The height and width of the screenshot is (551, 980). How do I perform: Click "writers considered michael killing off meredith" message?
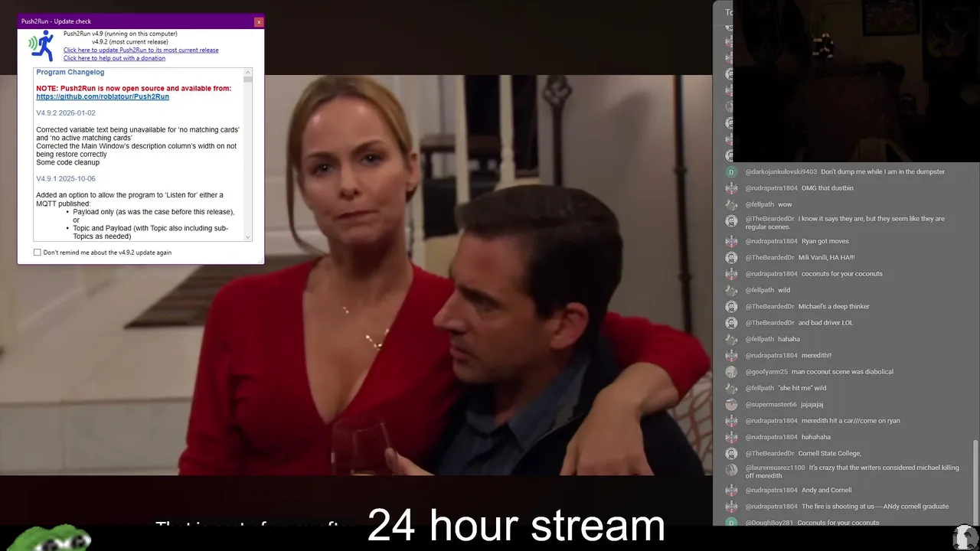pos(852,471)
